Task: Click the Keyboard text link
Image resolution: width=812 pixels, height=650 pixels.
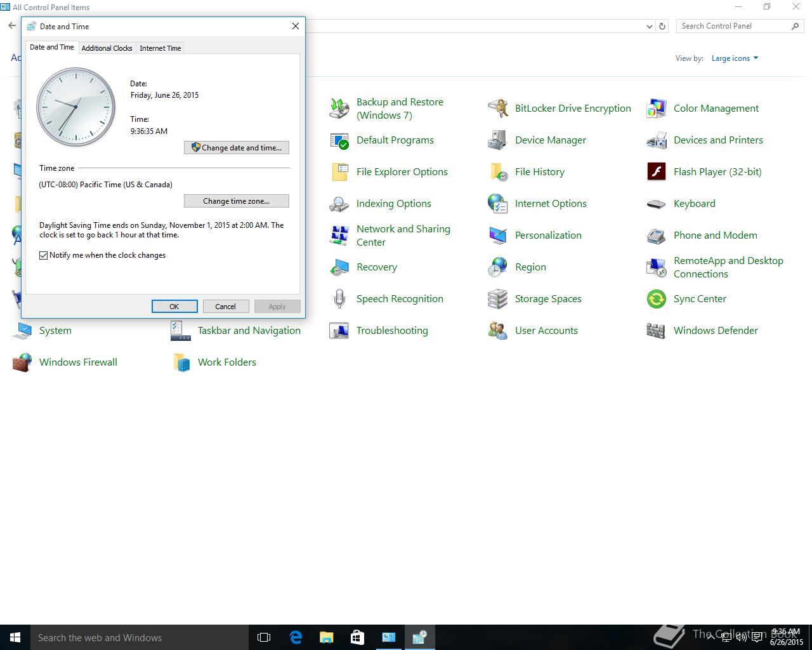Action: click(695, 204)
